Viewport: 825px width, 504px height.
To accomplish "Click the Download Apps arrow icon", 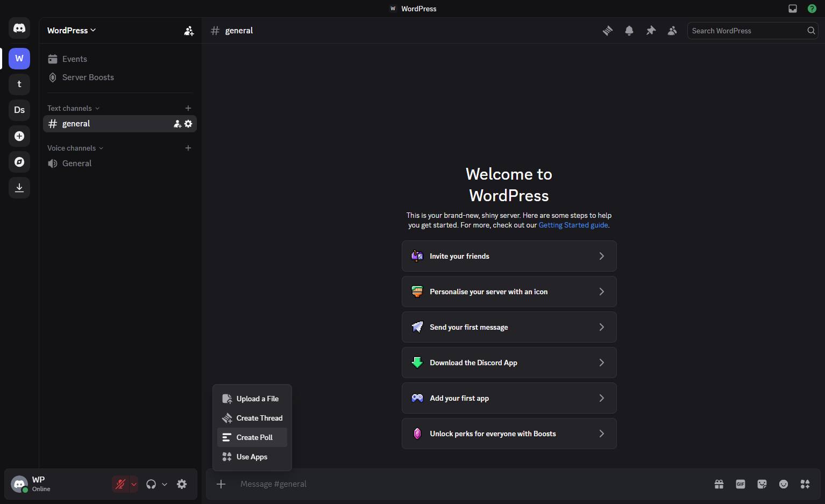I will click(19, 188).
